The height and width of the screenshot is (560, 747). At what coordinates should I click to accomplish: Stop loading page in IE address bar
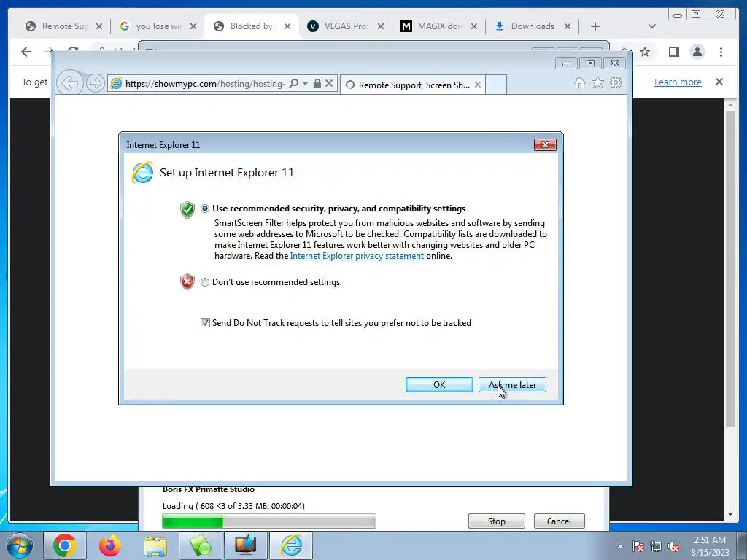tap(329, 83)
